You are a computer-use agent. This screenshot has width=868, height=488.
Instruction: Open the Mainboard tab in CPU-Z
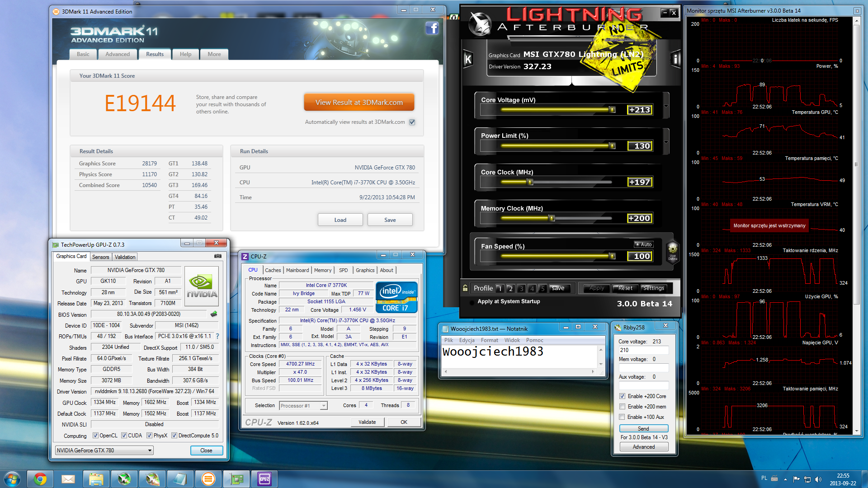pos(297,270)
